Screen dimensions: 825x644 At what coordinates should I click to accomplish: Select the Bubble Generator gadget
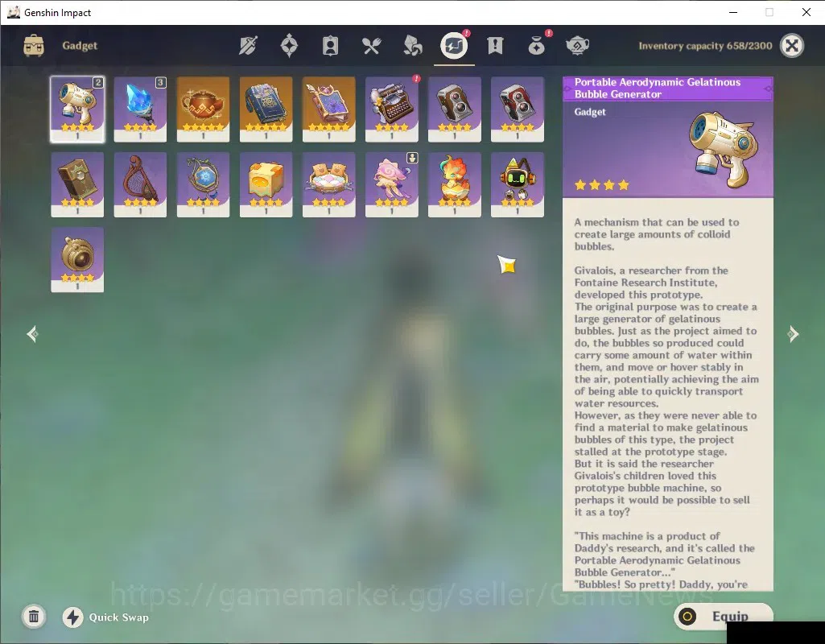click(x=77, y=109)
